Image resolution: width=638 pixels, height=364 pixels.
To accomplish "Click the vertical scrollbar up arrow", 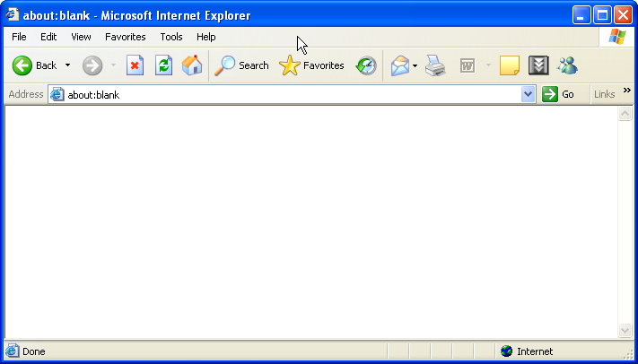I will point(625,114).
